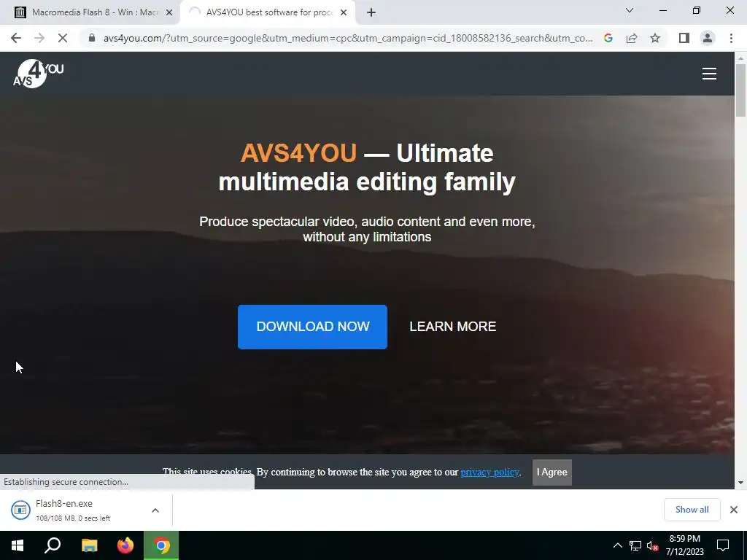Open notification center icon

point(723,545)
